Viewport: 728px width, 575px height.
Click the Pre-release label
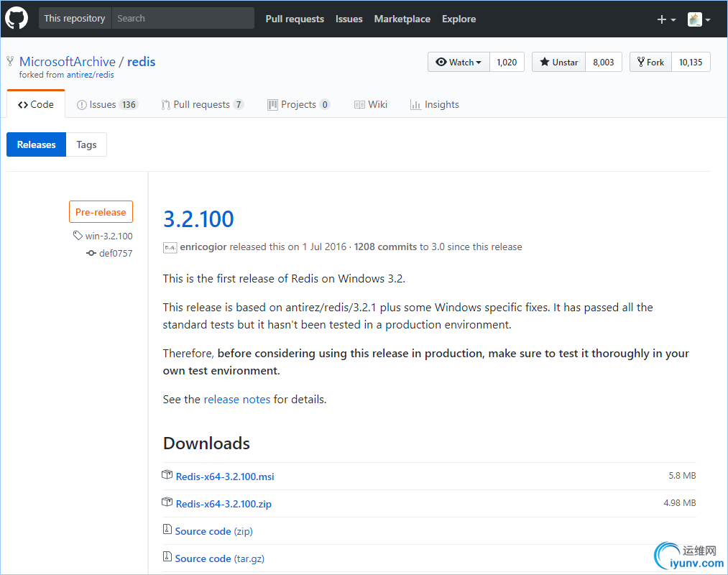coord(101,212)
